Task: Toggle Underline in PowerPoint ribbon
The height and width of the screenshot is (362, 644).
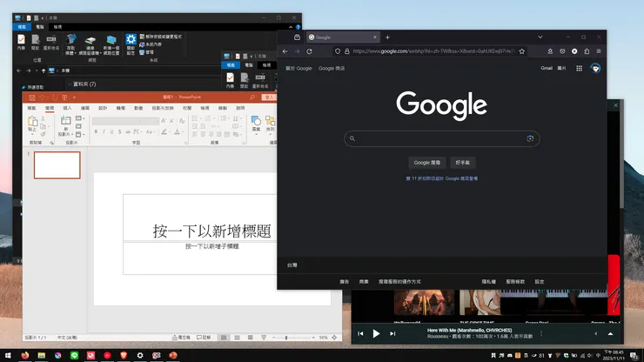Action: (111, 132)
